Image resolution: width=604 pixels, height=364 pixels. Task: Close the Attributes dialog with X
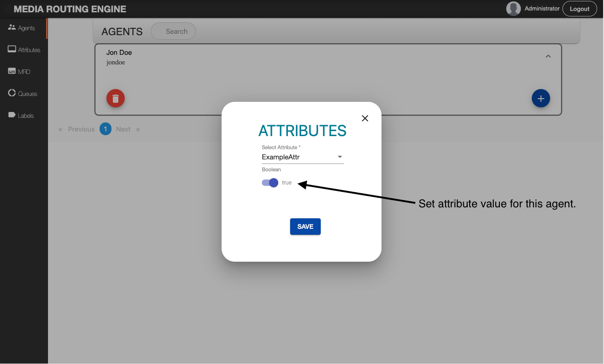pyautogui.click(x=365, y=118)
